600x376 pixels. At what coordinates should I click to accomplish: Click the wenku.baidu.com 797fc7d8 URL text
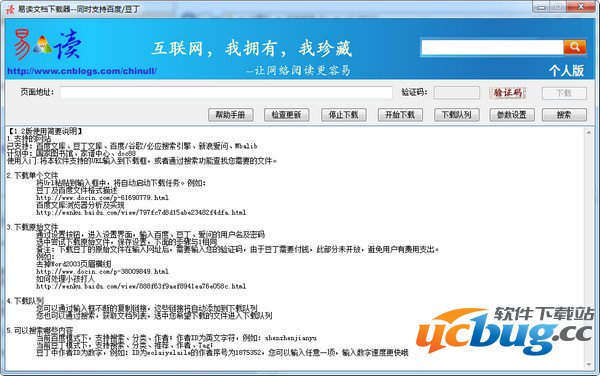click(x=141, y=212)
